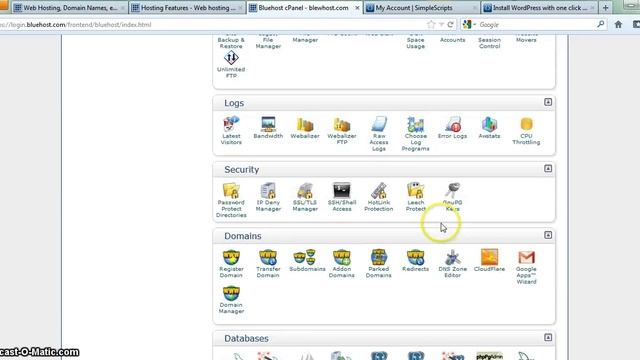Collapse the Databases section
Viewport: 640px width, 360px height.
[x=548, y=338]
